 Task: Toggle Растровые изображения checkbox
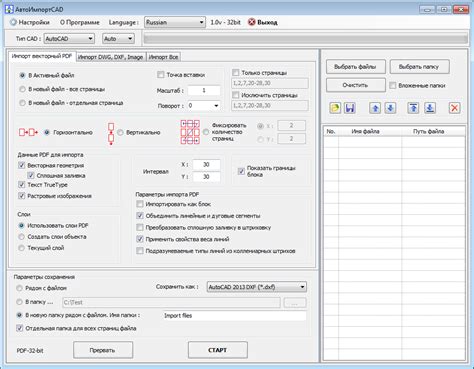coord(22,196)
